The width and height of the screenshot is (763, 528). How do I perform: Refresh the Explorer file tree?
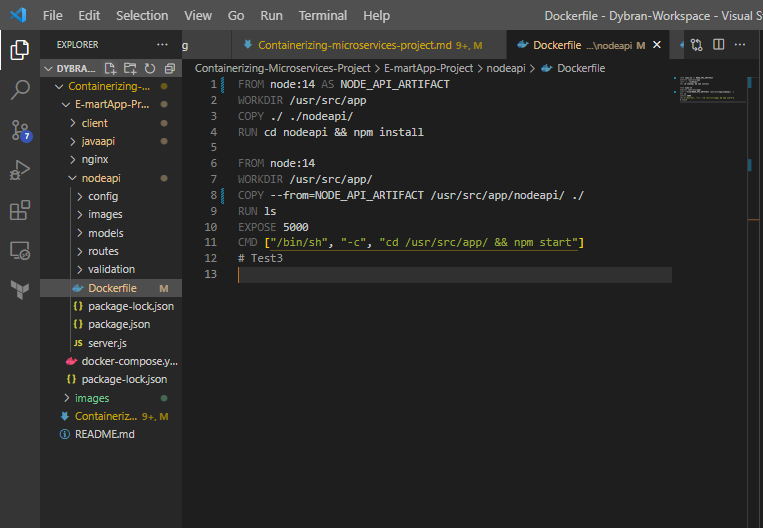pos(150,68)
